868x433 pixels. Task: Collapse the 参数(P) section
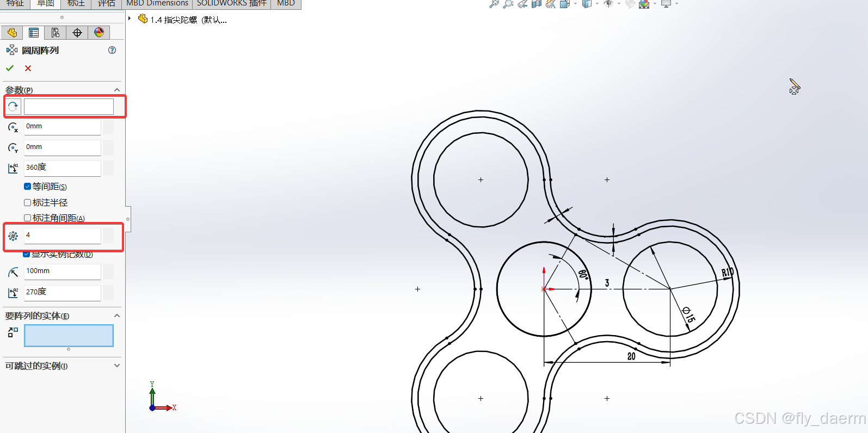click(117, 90)
